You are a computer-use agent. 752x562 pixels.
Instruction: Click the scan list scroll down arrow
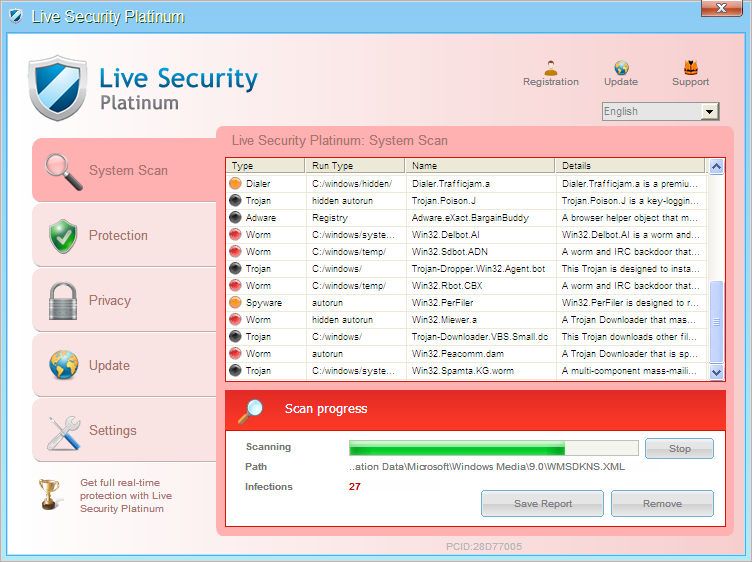click(716, 372)
